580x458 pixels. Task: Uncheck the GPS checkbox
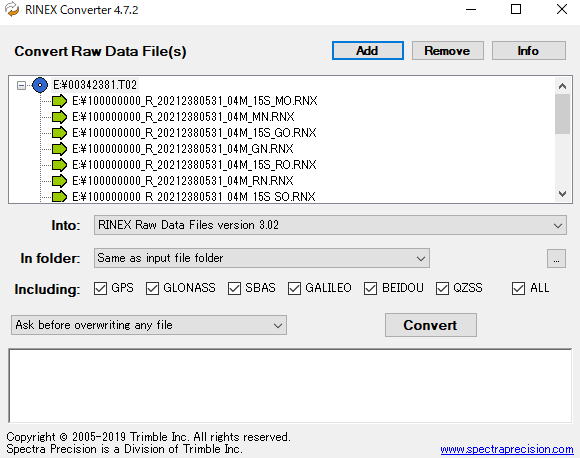[100, 288]
